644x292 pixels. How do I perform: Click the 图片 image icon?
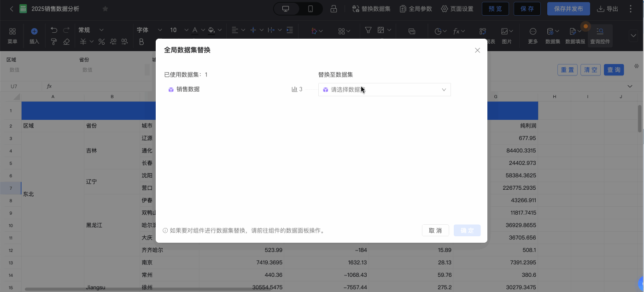tap(507, 35)
